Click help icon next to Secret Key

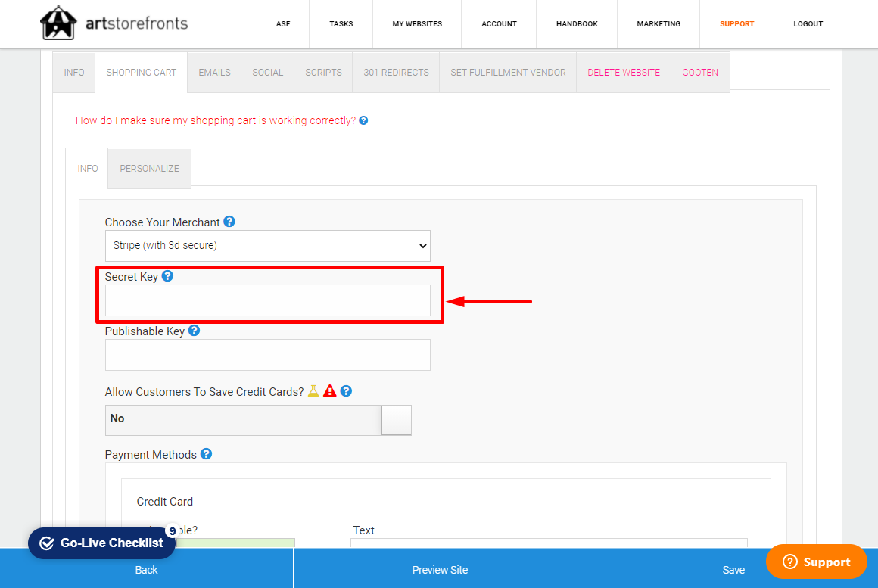click(x=167, y=276)
